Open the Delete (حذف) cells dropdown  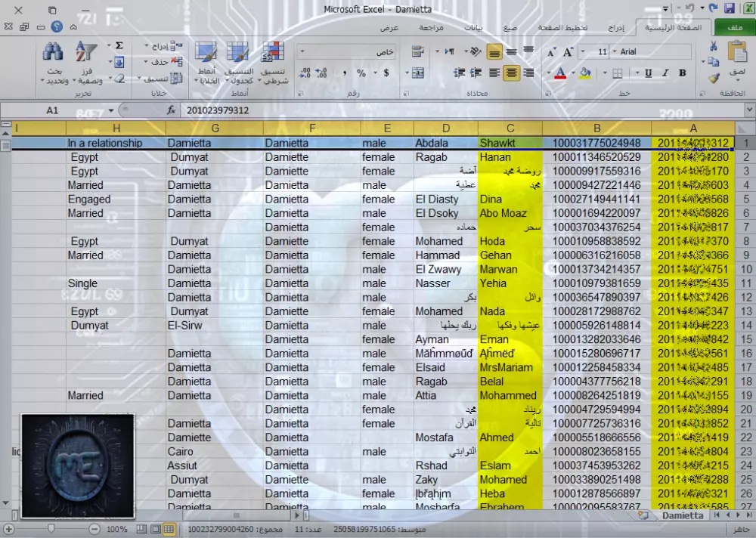click(x=163, y=62)
